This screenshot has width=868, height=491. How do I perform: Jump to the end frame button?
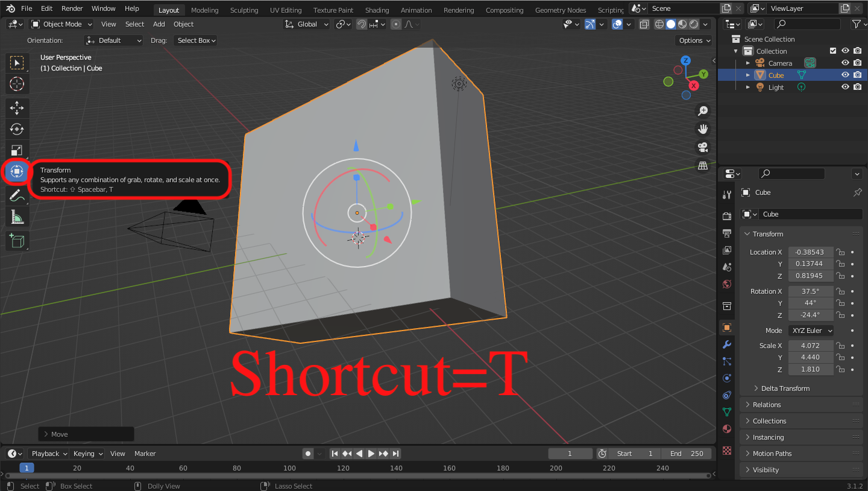coord(395,454)
